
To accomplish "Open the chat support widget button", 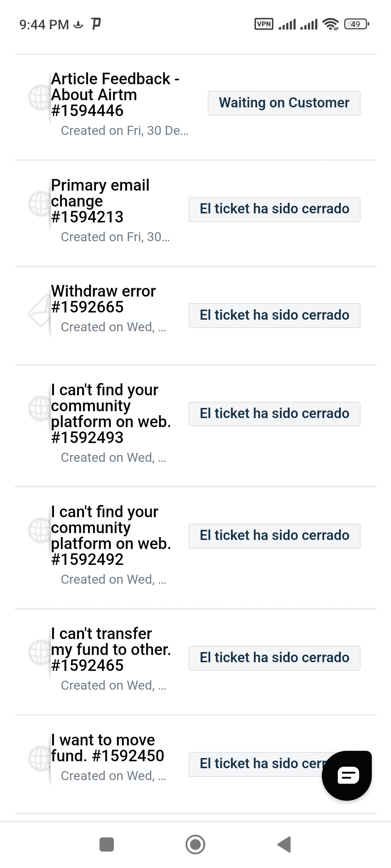I will coord(347,775).
